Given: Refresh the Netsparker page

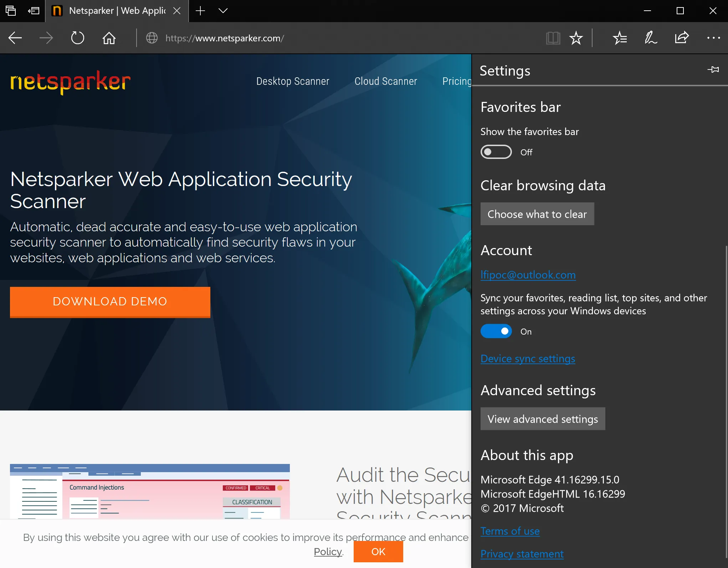Looking at the screenshot, I should click(x=78, y=38).
